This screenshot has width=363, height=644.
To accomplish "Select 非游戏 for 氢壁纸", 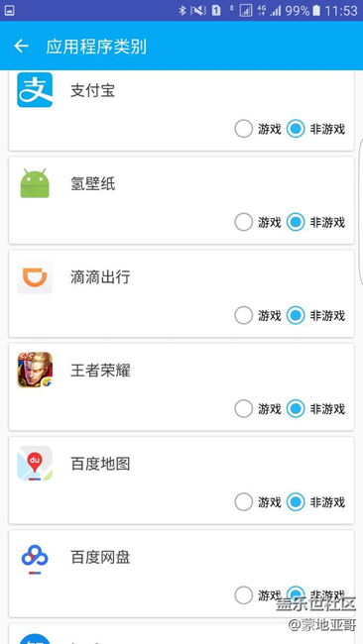I will click(x=296, y=222).
